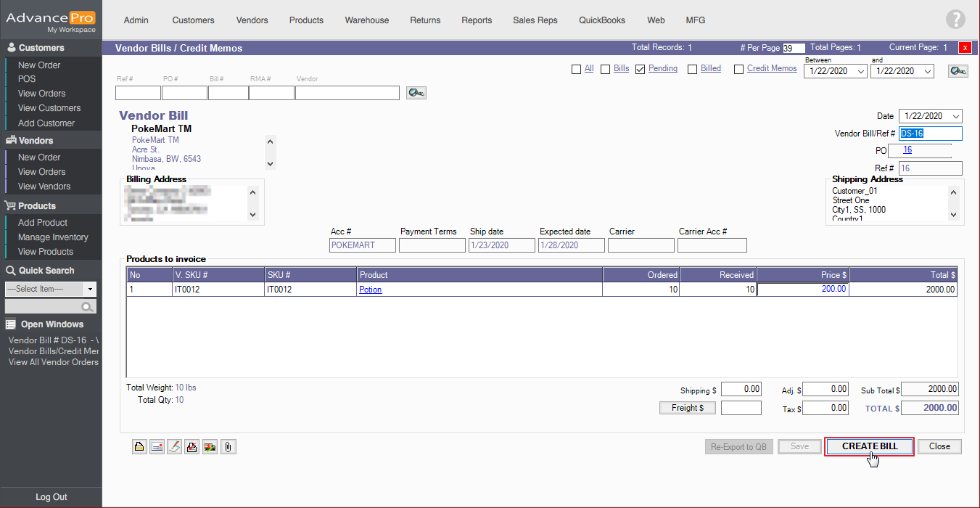Uncheck the Pending filter checkbox

[641, 70]
